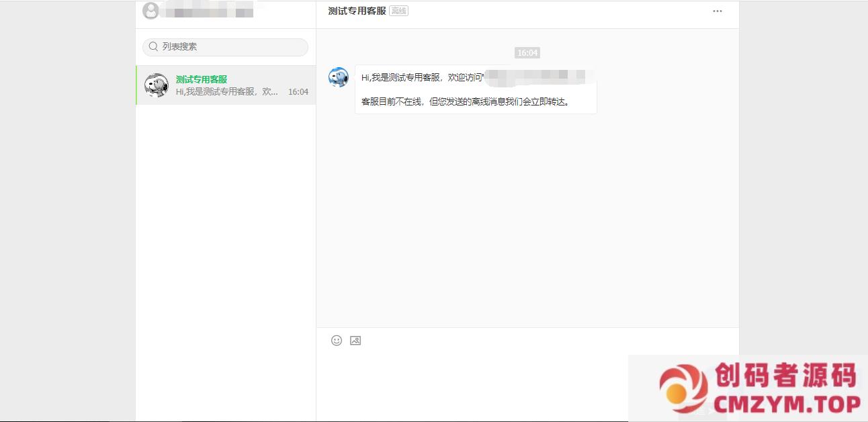Image resolution: width=868 pixels, height=422 pixels.
Task: Click the 客服目前不在线 line in message
Action: click(x=465, y=102)
